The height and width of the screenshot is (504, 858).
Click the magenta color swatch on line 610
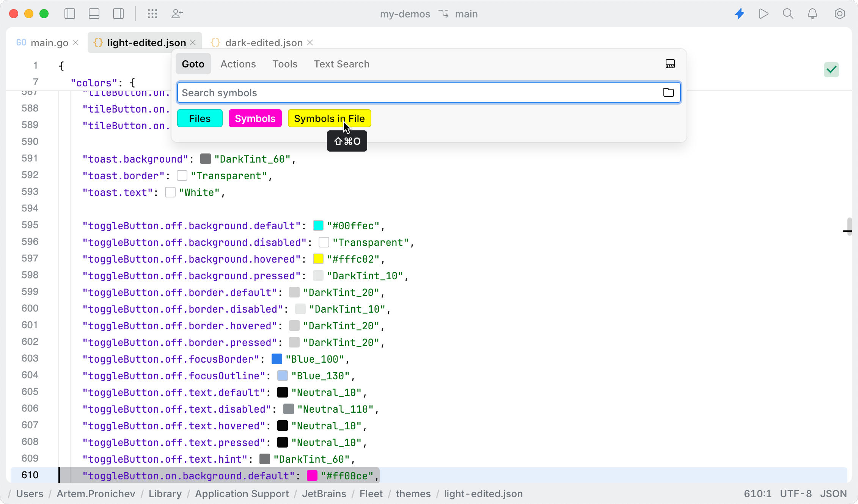[312, 476]
